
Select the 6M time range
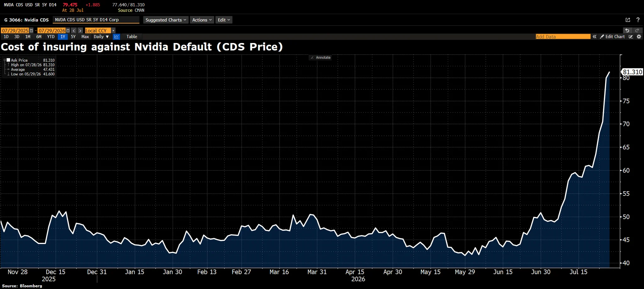[x=39, y=37]
